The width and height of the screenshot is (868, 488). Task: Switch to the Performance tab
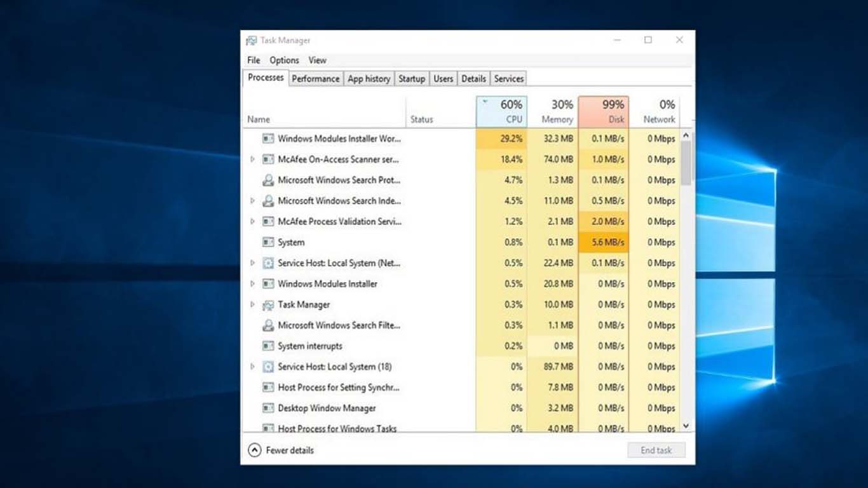[316, 78]
